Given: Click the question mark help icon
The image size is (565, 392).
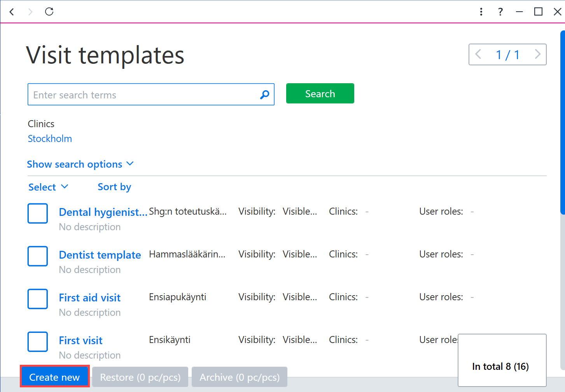Looking at the screenshot, I should coord(500,12).
